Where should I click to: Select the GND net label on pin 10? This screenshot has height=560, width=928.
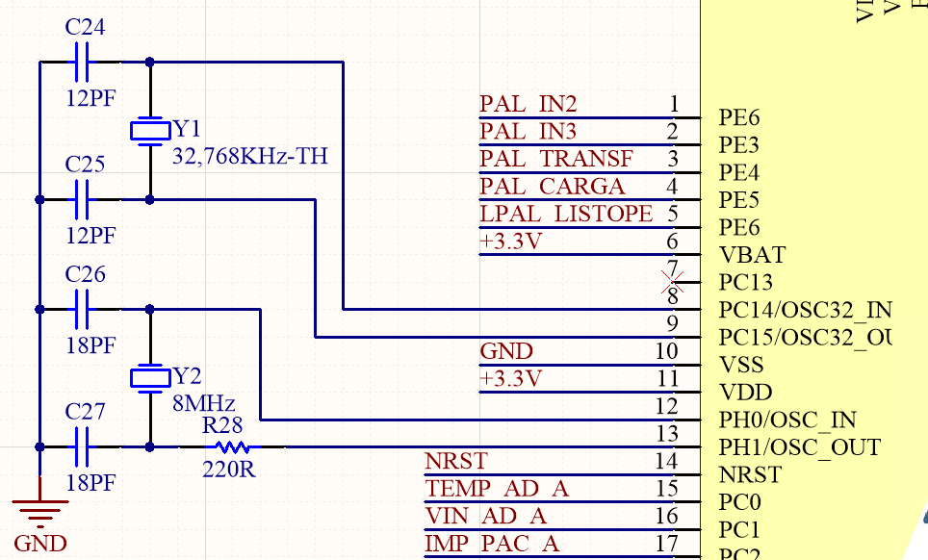pyautogui.click(x=506, y=352)
